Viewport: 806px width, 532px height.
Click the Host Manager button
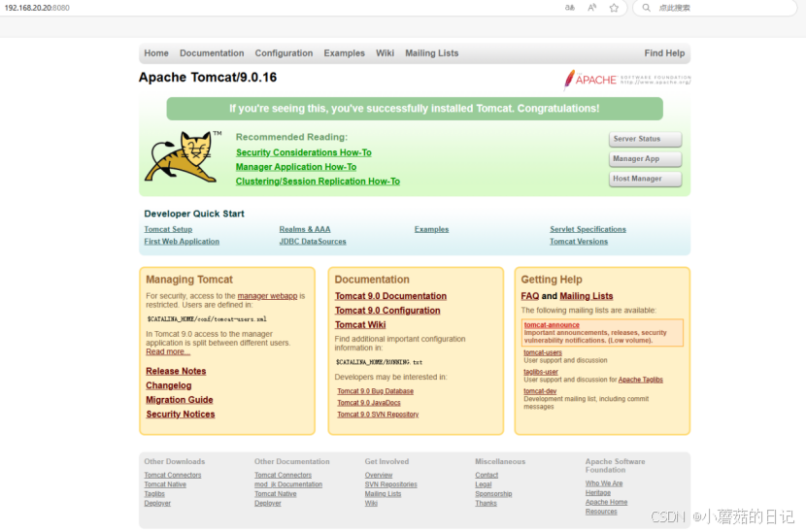click(x=646, y=179)
